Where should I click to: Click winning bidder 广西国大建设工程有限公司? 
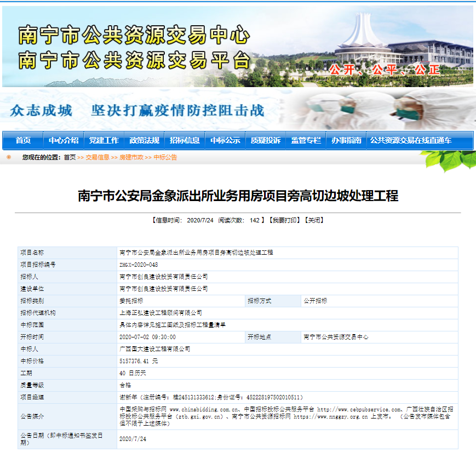pyautogui.click(x=155, y=349)
